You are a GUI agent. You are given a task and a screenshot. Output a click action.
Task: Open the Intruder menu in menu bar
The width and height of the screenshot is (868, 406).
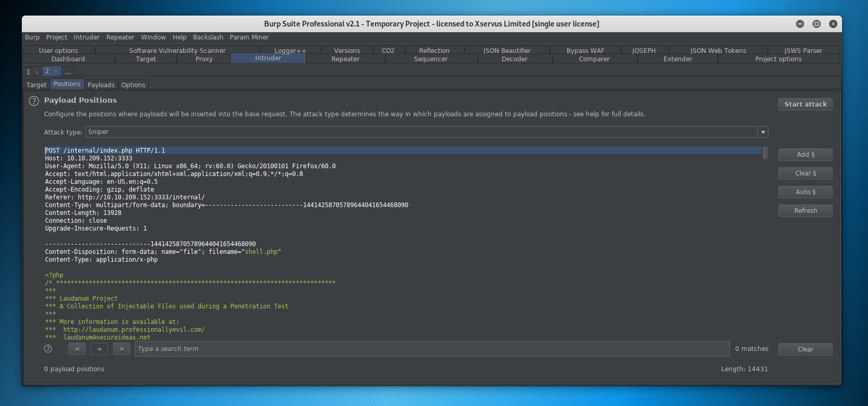pyautogui.click(x=87, y=37)
